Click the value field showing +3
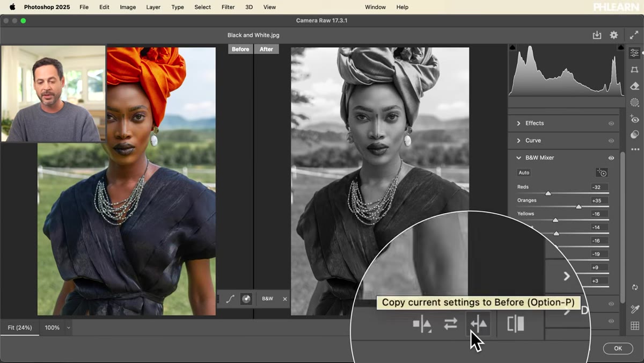 pos(599,281)
